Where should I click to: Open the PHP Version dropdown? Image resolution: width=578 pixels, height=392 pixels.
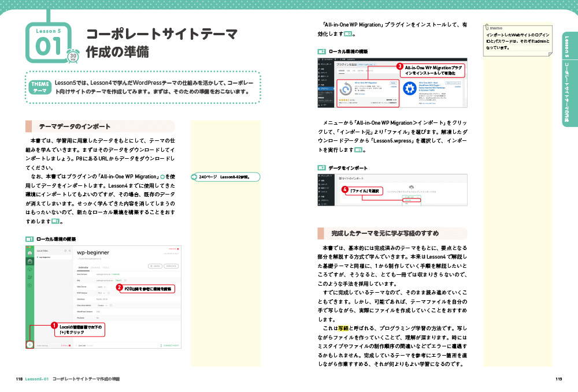click(x=101, y=293)
